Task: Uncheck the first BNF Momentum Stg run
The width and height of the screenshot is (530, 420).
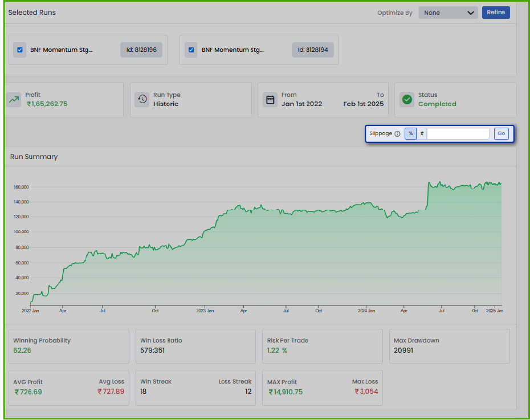Action: point(20,50)
